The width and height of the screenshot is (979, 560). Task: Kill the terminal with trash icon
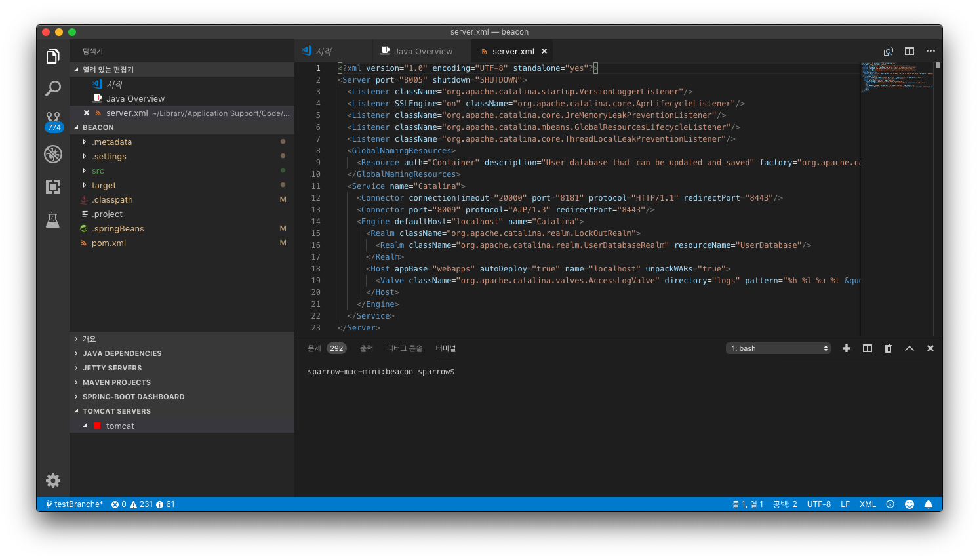pos(889,348)
